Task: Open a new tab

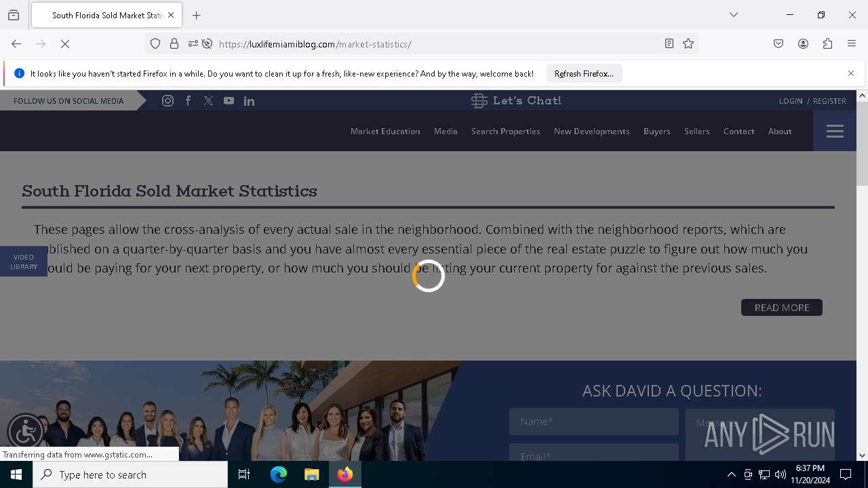Action: pyautogui.click(x=197, y=15)
